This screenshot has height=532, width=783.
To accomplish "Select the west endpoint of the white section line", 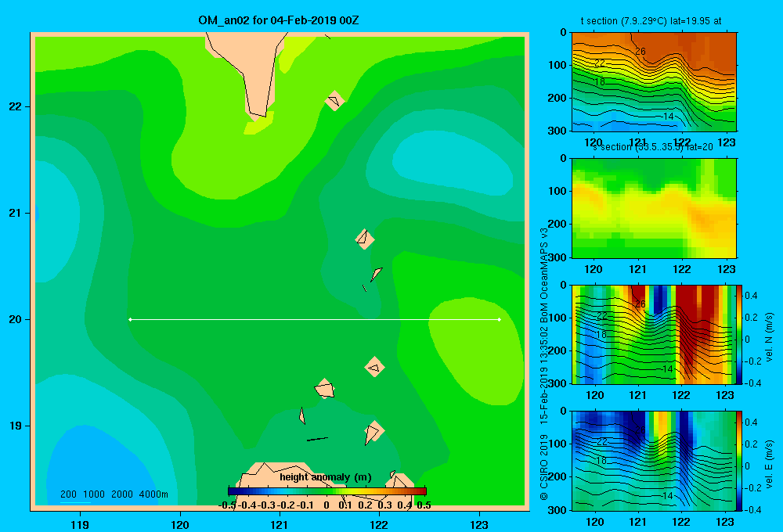I will pyautogui.click(x=130, y=319).
